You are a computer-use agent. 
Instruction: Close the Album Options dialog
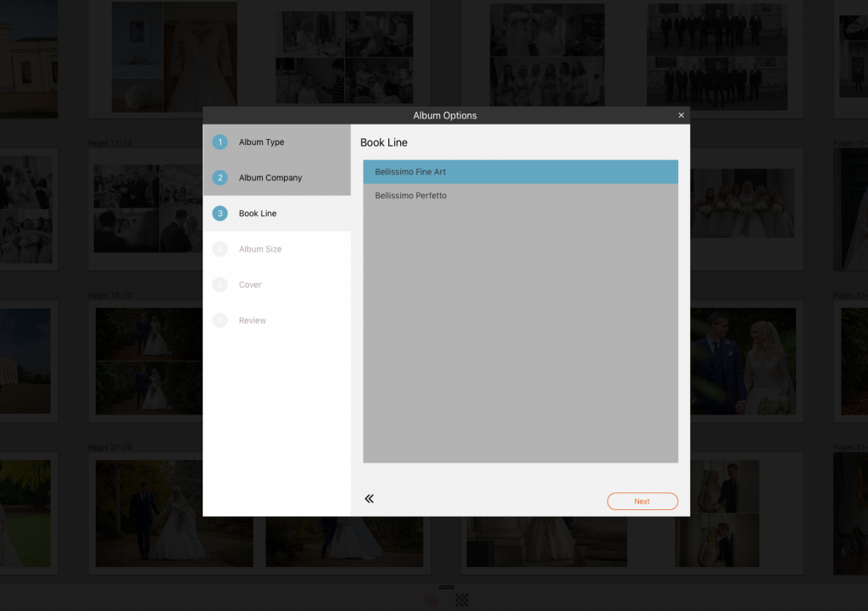click(x=681, y=115)
